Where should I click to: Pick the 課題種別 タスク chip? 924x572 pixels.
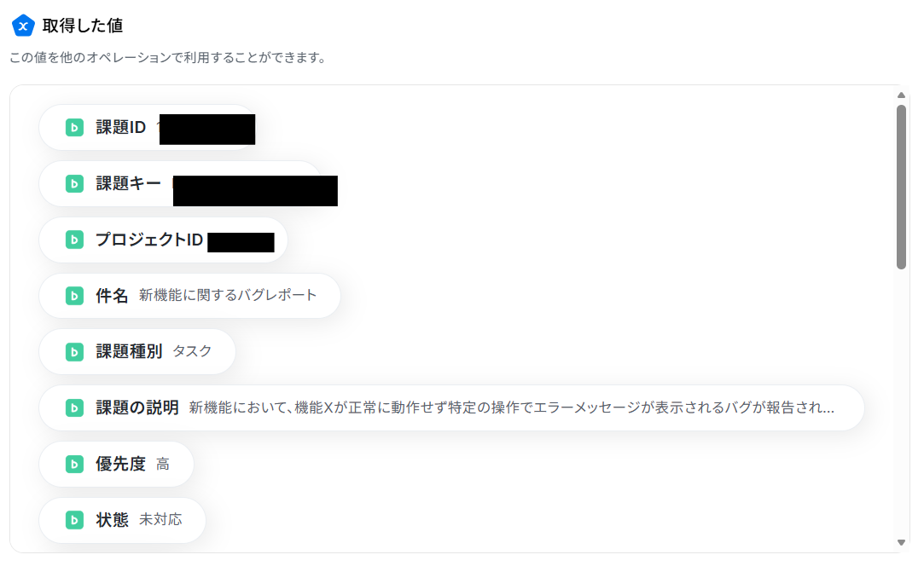pyautogui.click(x=137, y=352)
